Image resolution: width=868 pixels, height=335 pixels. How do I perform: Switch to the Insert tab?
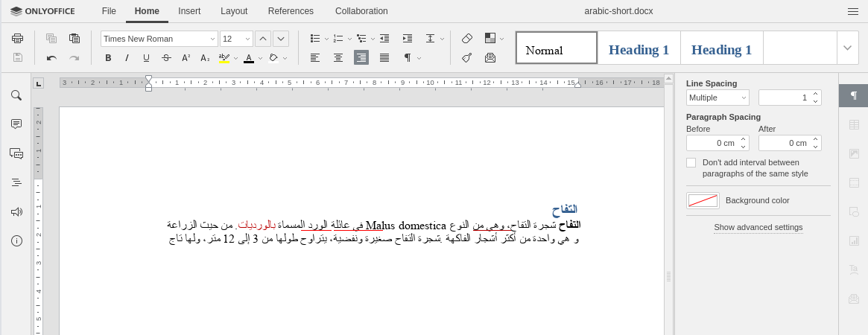(x=189, y=11)
